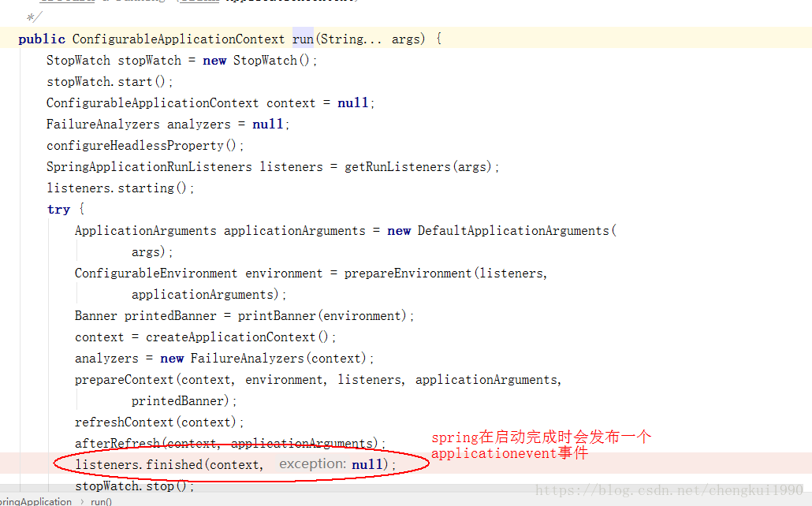
Task: Click the blog.csdn.net watermark URL
Action: pos(669,490)
